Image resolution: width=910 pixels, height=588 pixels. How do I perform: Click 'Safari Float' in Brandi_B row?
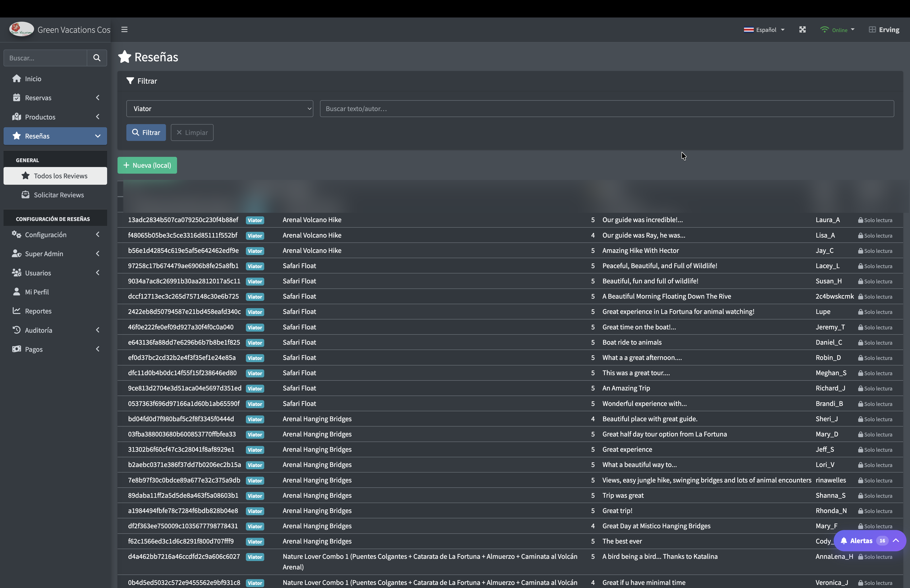(x=299, y=404)
